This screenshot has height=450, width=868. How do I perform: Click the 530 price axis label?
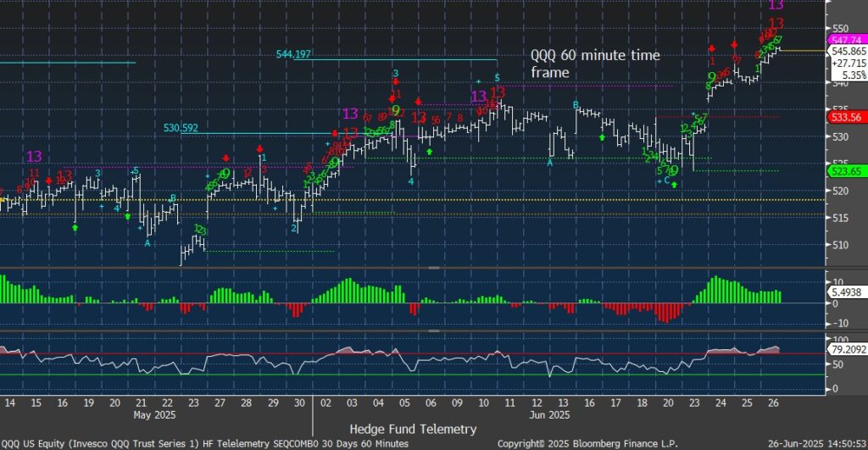point(840,136)
